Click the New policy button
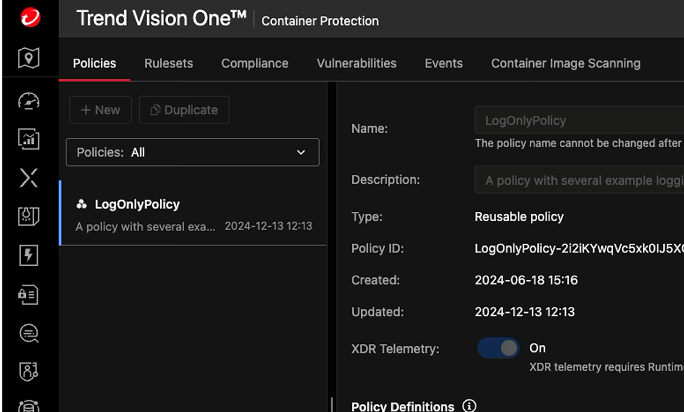 [x=100, y=110]
